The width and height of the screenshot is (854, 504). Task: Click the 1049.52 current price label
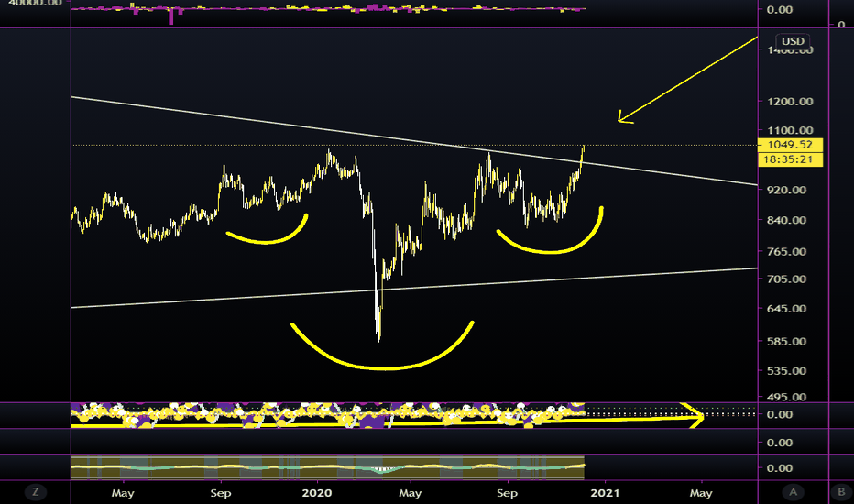coord(790,145)
